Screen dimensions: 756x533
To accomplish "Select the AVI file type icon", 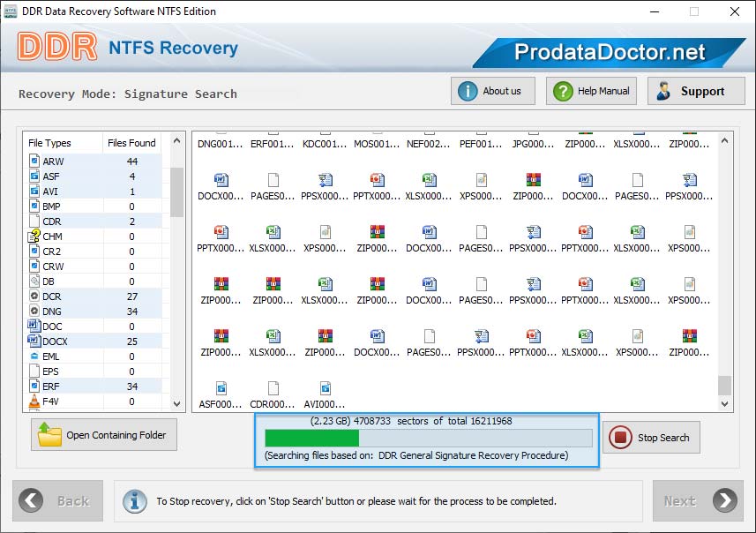I will pos(34,191).
